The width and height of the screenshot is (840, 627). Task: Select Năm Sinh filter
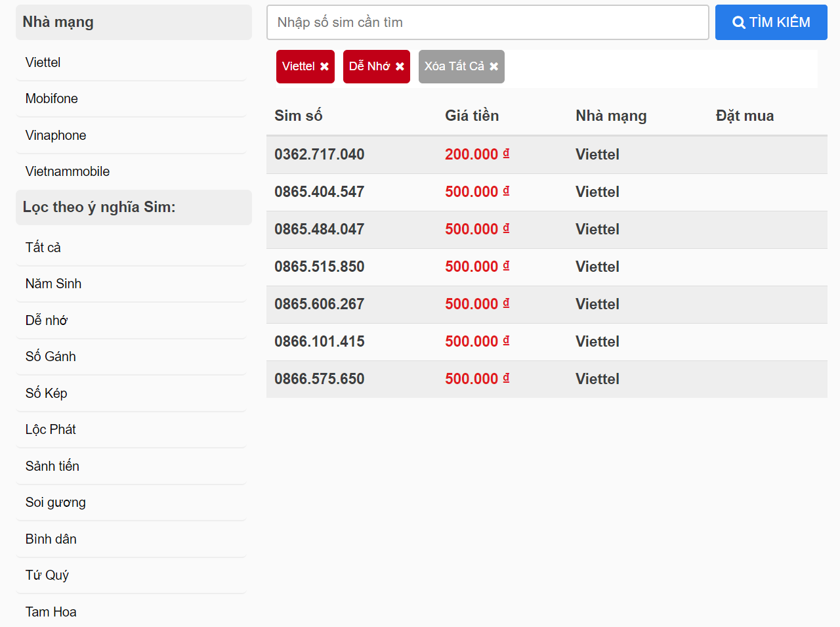click(53, 284)
